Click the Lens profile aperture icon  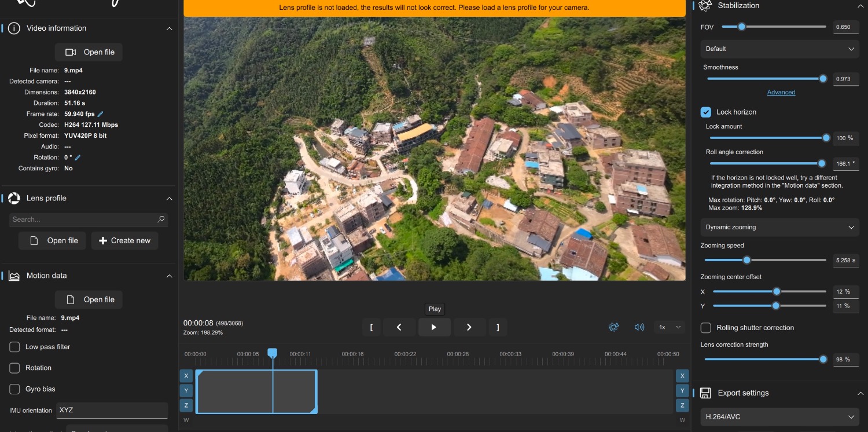(x=14, y=198)
